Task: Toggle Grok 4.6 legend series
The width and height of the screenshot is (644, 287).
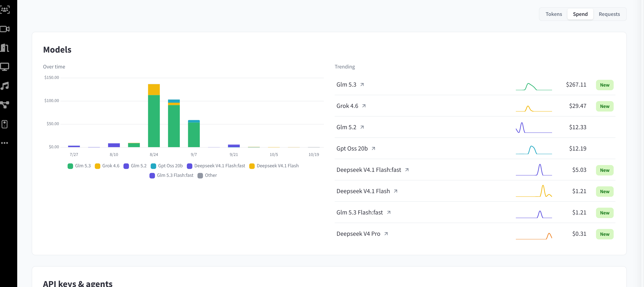Action: (107, 166)
